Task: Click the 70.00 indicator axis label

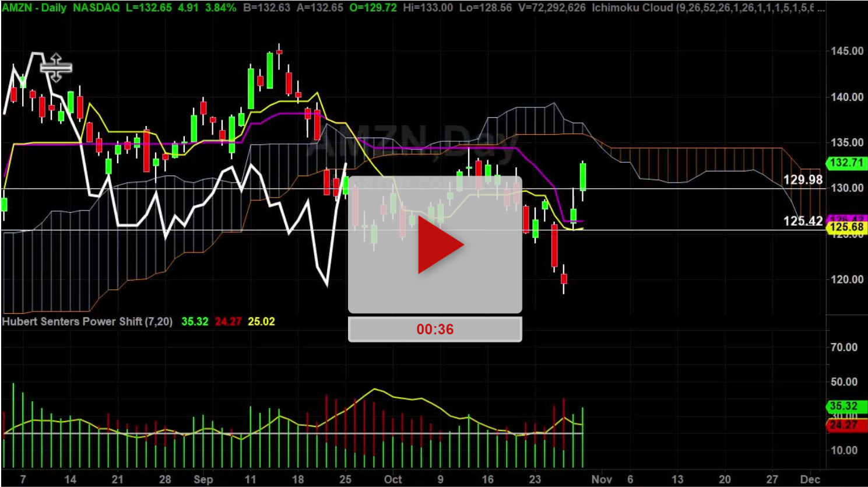Action: [x=844, y=348]
